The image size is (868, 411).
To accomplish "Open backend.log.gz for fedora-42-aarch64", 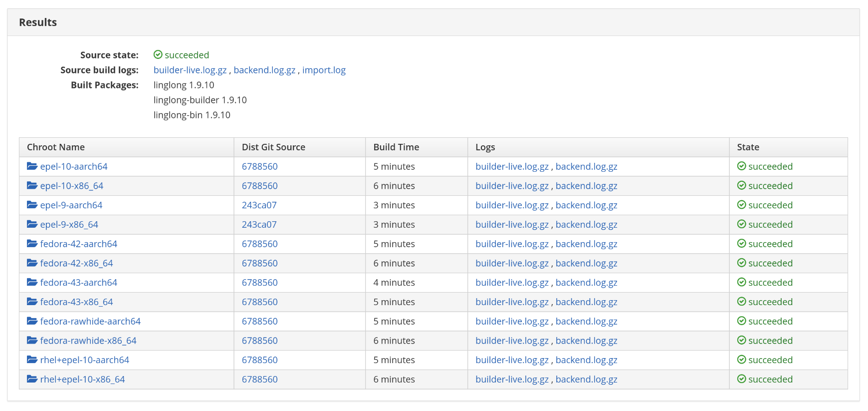I will pyautogui.click(x=587, y=244).
